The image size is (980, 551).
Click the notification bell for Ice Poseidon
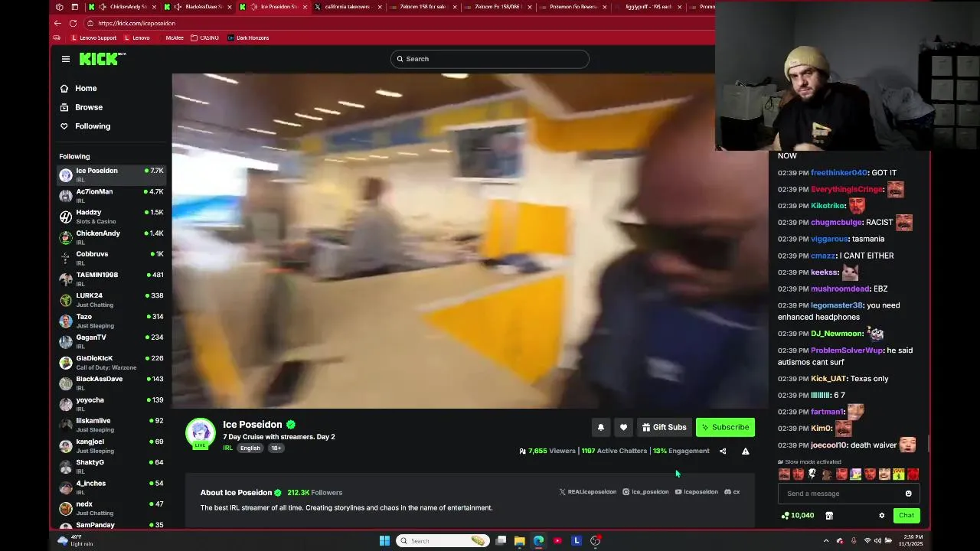(601, 427)
